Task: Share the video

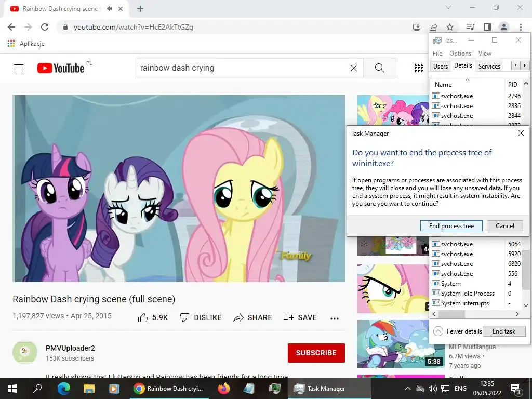Action: click(x=253, y=317)
